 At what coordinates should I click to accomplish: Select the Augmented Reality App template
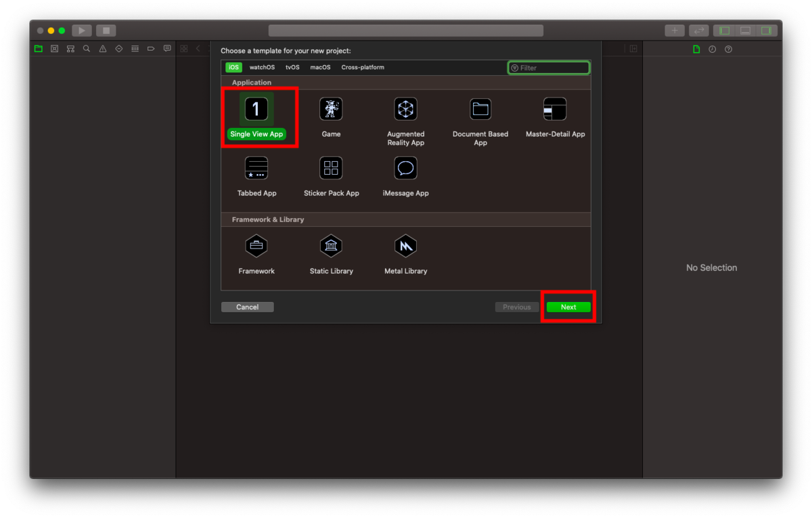406,121
